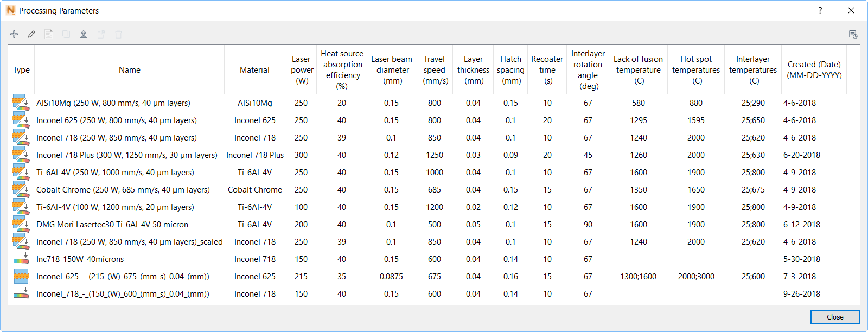Select 'Inc718_150W_40microns' name
The width and height of the screenshot is (868, 332).
pos(80,259)
